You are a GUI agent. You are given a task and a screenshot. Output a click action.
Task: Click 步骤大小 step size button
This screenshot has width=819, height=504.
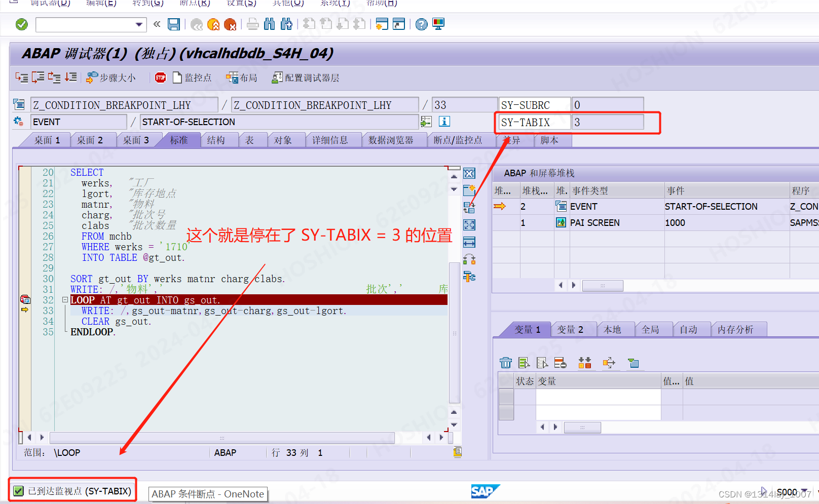click(x=111, y=77)
